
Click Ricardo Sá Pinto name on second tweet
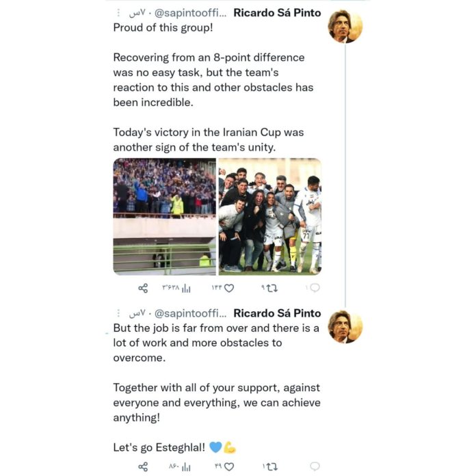[x=277, y=313]
